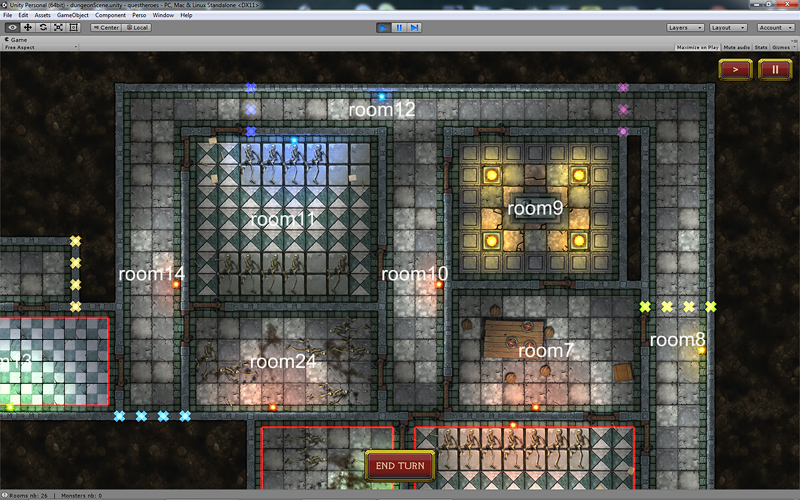This screenshot has width=800, height=500.
Task: Toggle Maximize on Play
Action: click(697, 47)
